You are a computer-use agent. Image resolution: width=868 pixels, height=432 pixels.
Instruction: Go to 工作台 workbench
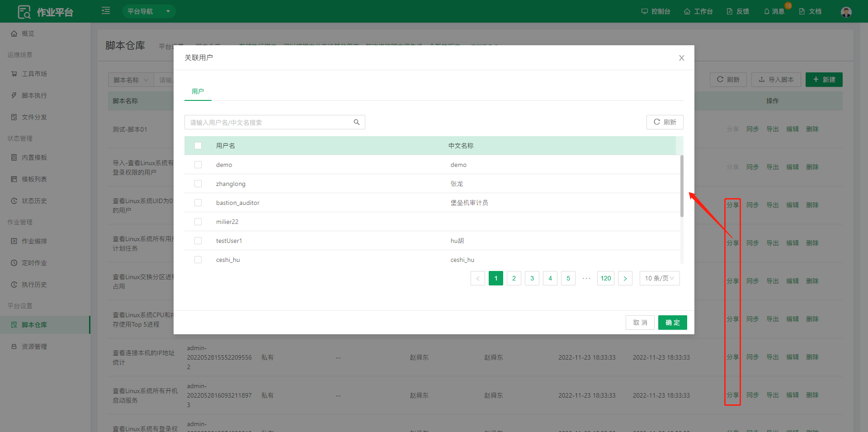click(x=698, y=11)
